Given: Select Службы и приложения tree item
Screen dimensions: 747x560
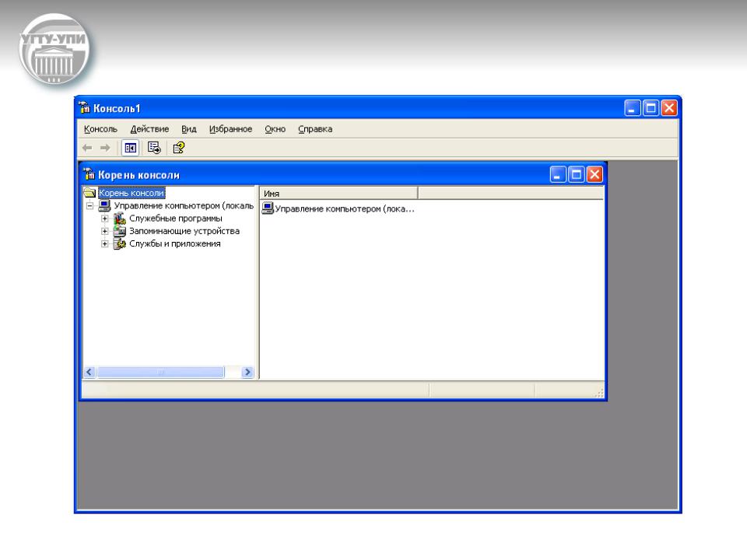Looking at the screenshot, I should point(175,243).
